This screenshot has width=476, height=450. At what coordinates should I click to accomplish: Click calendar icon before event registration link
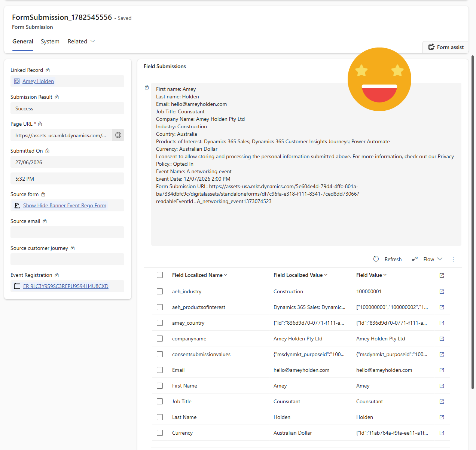17,286
